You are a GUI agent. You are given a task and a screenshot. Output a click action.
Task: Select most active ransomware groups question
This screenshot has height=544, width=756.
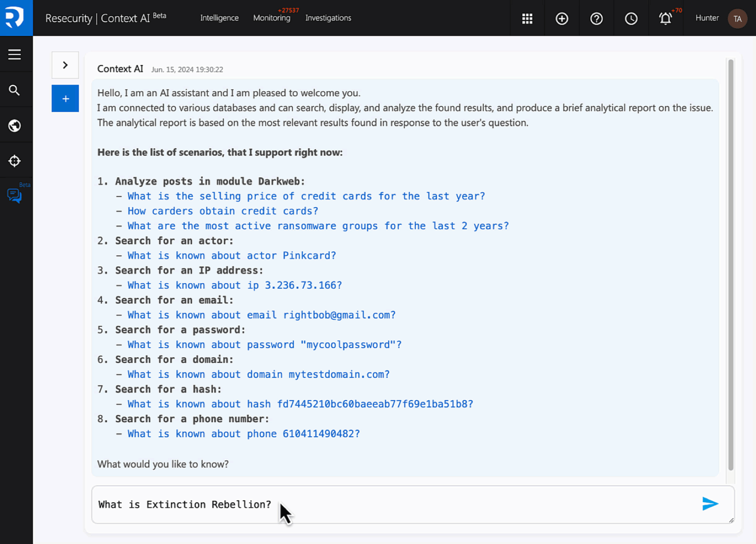318,226
